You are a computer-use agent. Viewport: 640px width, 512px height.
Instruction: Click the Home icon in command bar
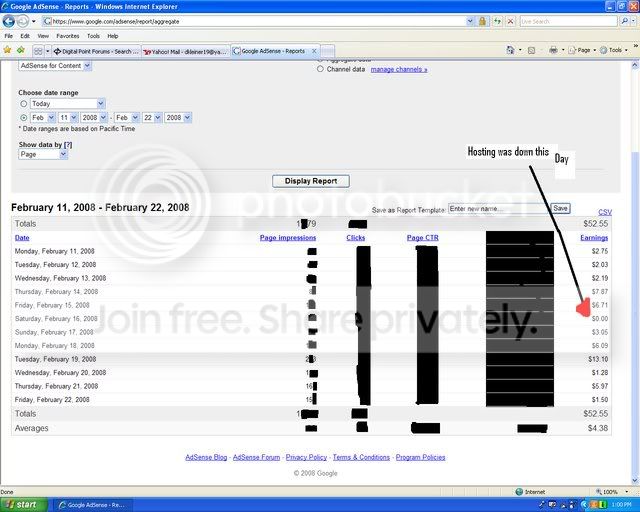point(510,50)
